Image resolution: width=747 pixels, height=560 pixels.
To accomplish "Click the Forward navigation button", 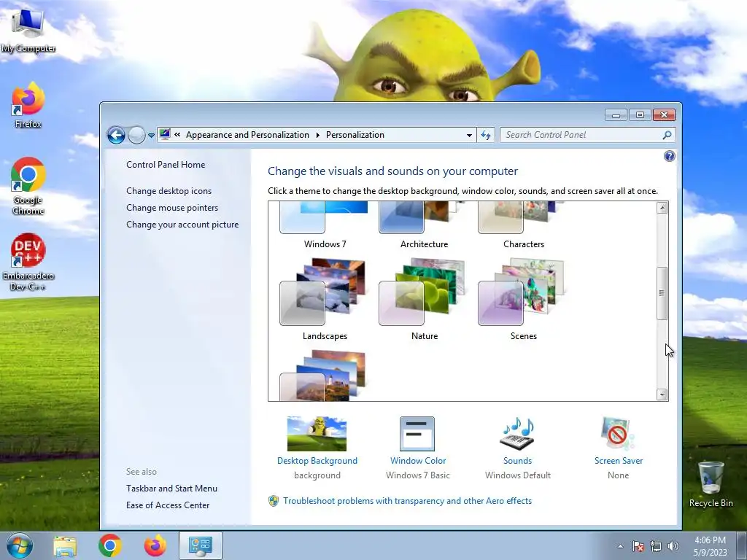I will click(136, 135).
